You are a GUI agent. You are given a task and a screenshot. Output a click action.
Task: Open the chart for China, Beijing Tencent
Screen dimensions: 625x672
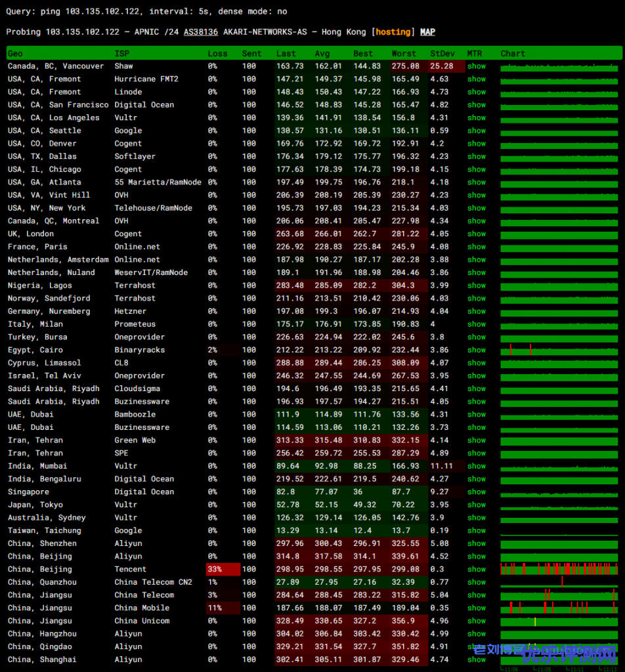(559, 569)
